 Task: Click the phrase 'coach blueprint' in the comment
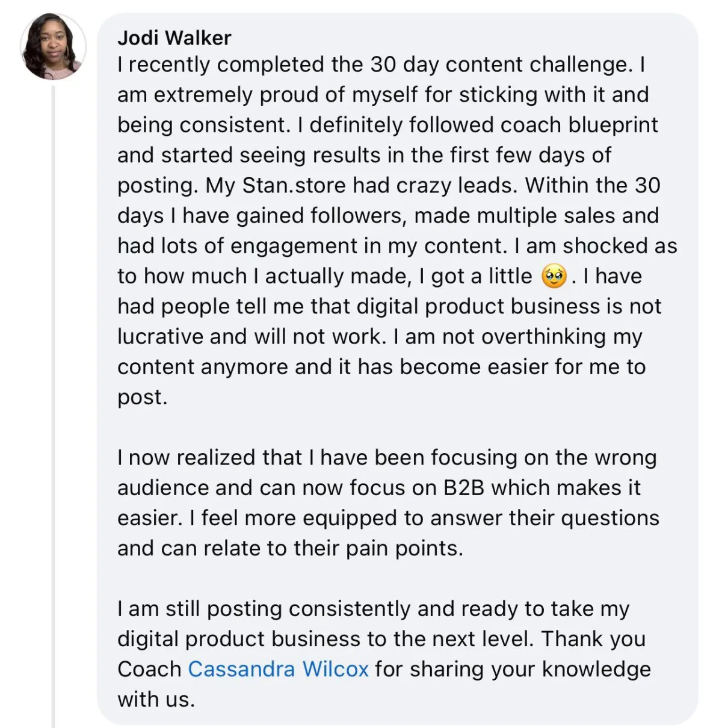tap(579, 125)
